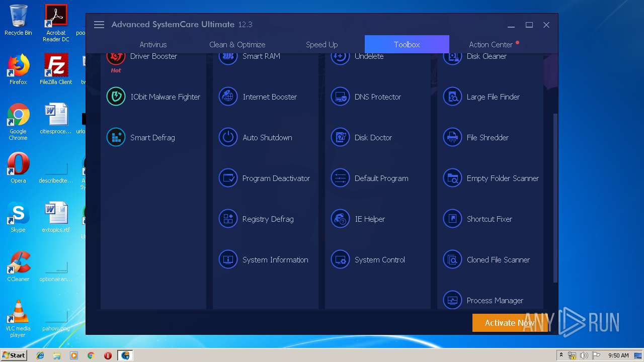Open Recycle Bin desktop icon

click(x=18, y=20)
